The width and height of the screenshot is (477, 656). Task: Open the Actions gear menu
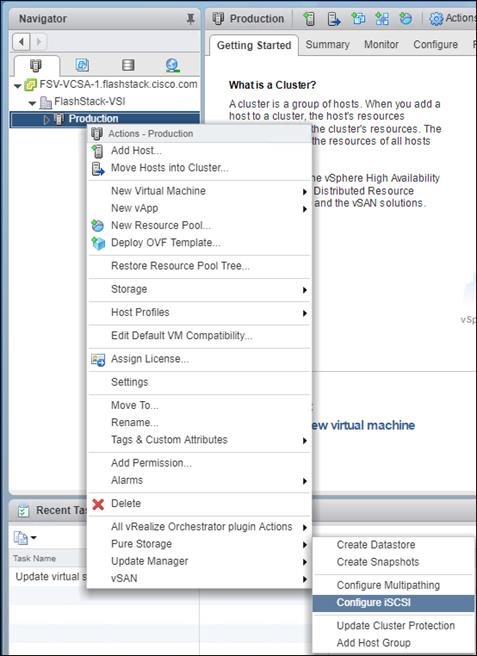tap(453, 19)
